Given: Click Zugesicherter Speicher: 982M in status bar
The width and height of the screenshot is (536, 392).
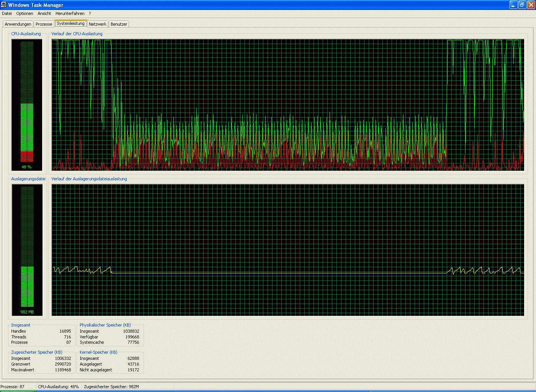Looking at the screenshot, I should tap(111, 387).
